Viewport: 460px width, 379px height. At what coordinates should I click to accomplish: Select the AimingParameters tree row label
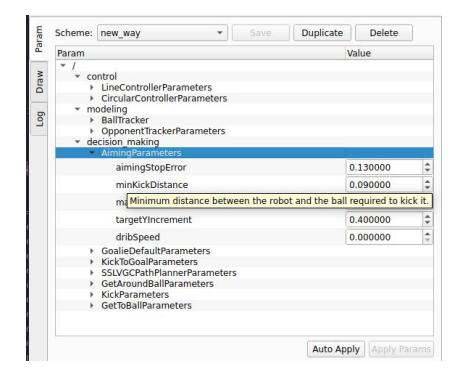point(141,153)
